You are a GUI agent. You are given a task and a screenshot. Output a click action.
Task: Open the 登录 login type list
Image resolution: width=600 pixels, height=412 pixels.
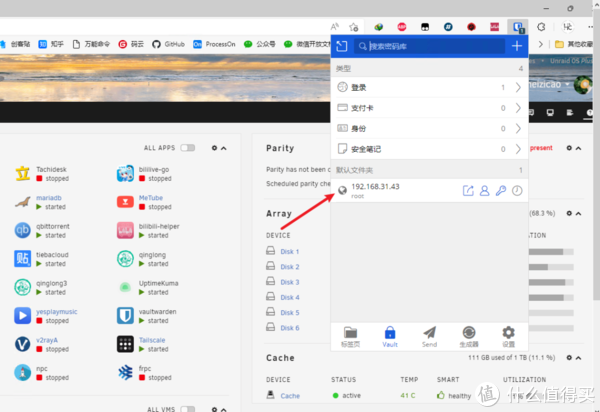point(429,87)
